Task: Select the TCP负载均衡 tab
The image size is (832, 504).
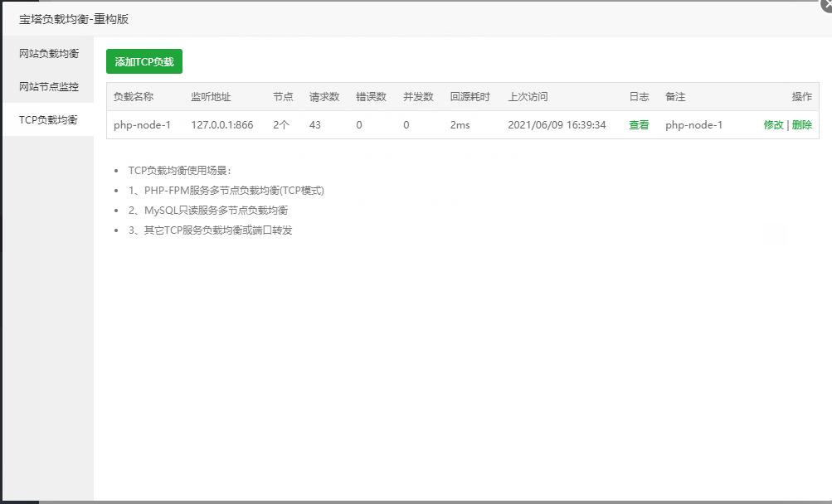Action: tap(48, 120)
